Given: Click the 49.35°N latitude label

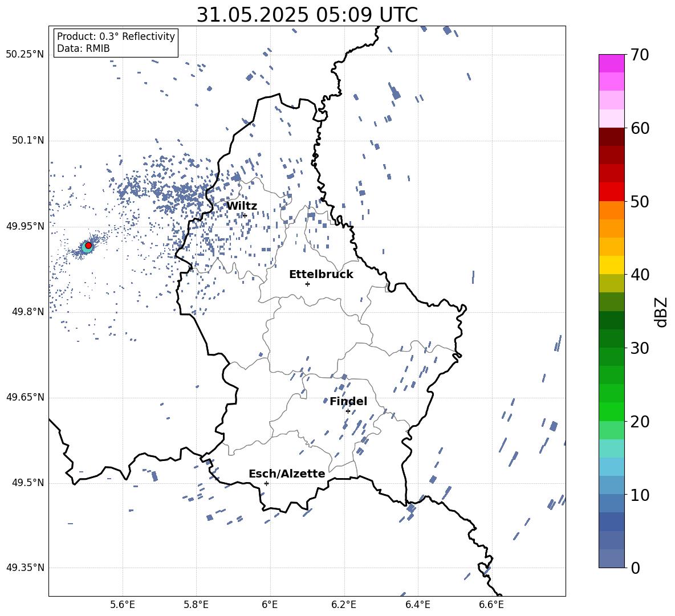Looking at the screenshot, I should (x=25, y=568).
